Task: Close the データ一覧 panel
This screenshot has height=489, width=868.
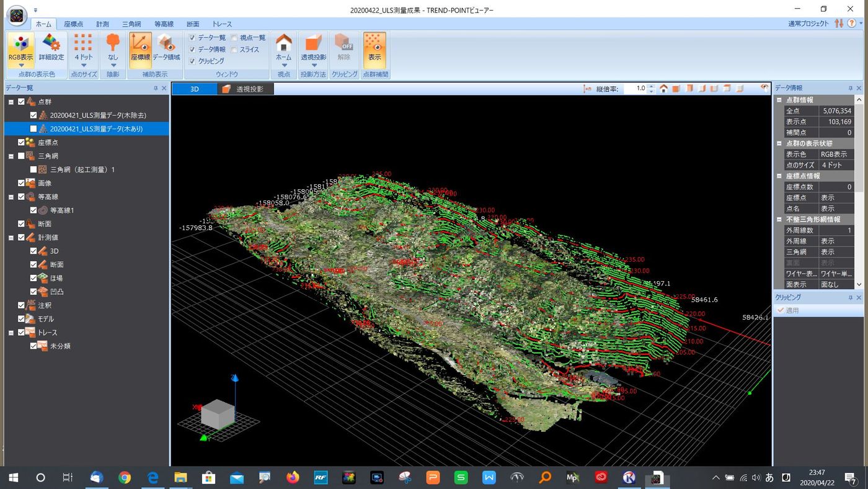Action: pos(164,88)
